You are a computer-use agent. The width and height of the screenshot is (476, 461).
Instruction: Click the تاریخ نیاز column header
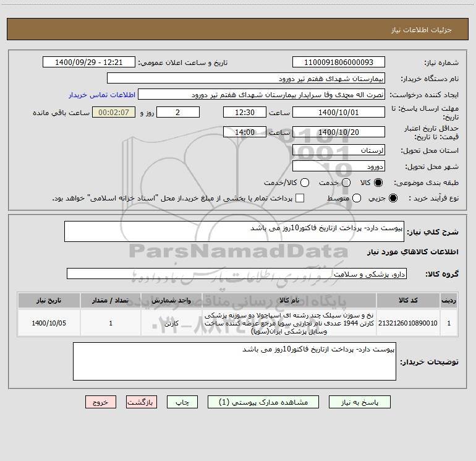tap(49, 301)
